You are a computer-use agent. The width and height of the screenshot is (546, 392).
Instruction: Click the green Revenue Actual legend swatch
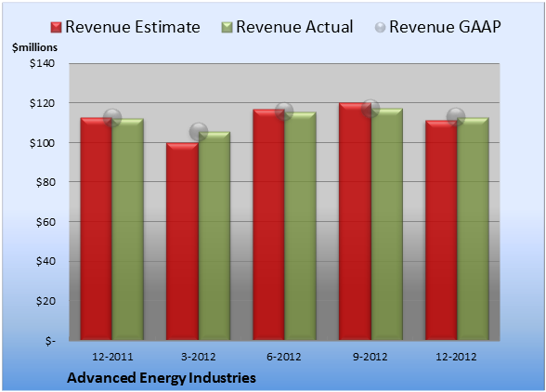click(227, 28)
